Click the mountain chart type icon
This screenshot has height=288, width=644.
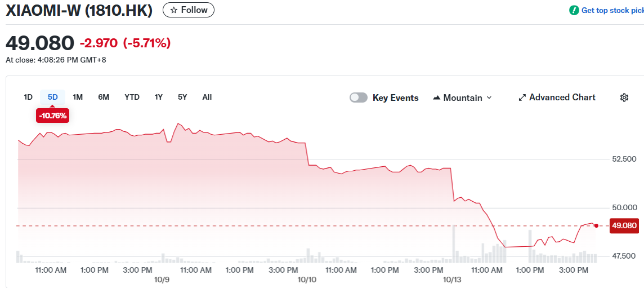coord(437,98)
